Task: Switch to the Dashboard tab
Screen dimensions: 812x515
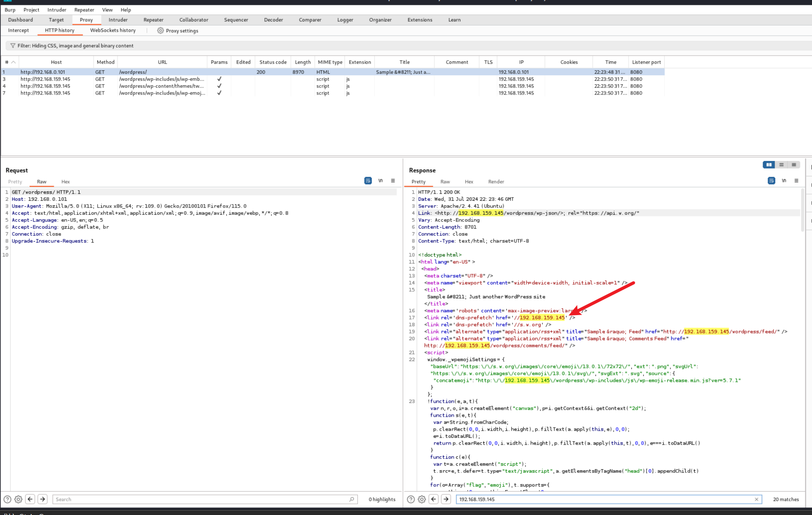Action: 21,20
